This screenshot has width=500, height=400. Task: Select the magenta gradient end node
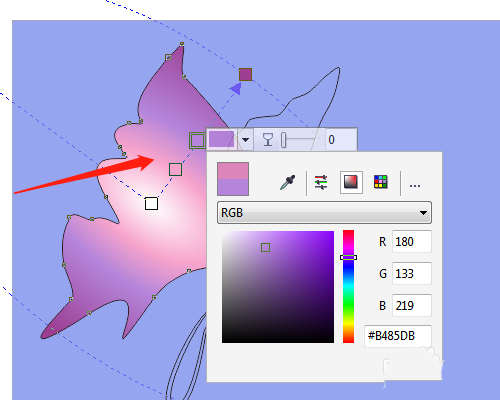click(x=245, y=75)
